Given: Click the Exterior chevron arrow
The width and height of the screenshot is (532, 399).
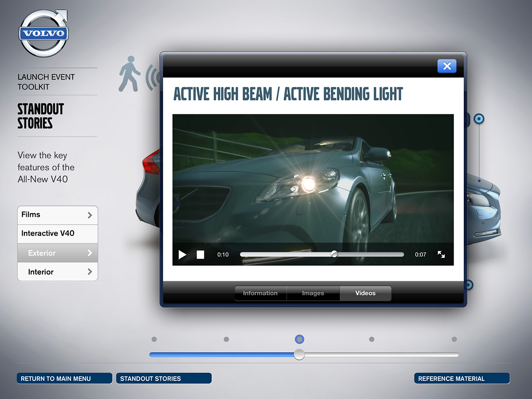Looking at the screenshot, I should 90,253.
